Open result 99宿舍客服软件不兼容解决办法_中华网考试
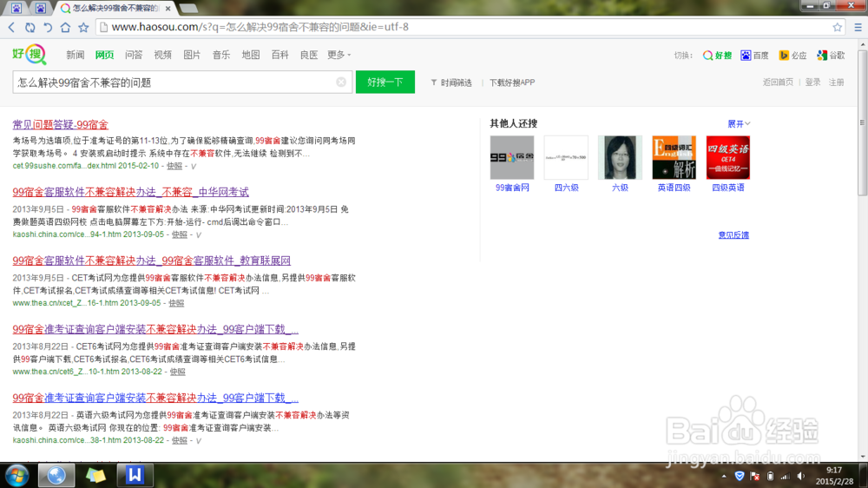The image size is (868, 488). (131, 192)
